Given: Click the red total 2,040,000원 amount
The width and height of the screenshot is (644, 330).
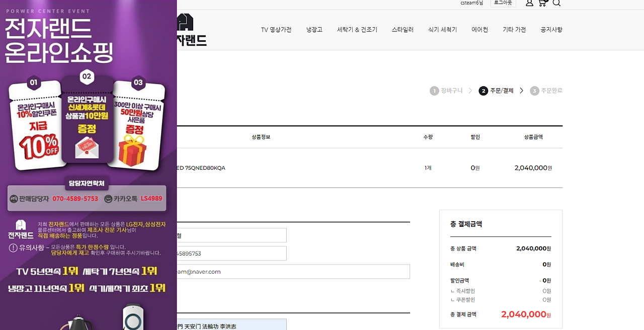Looking at the screenshot, I should 526,314.
